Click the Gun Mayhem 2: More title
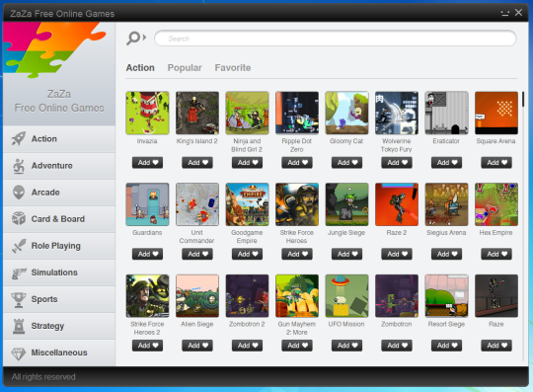The width and height of the screenshot is (533, 392). click(297, 328)
